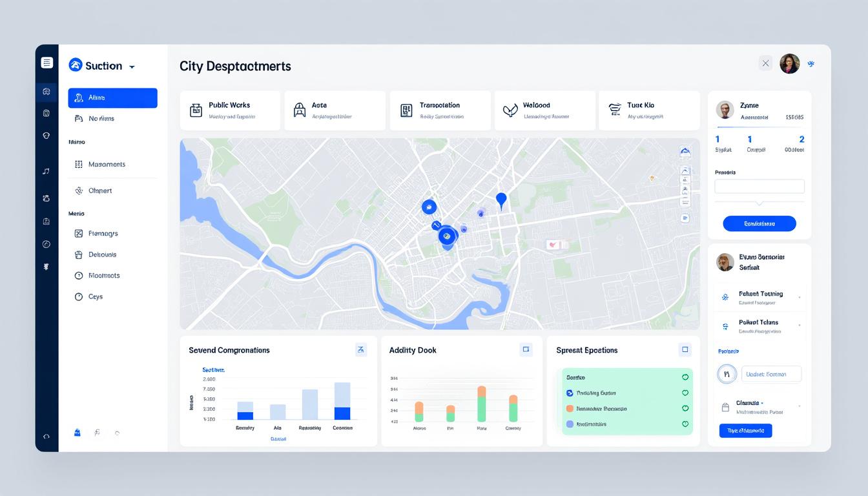Click the notifications bell in the dark rail

click(46, 112)
